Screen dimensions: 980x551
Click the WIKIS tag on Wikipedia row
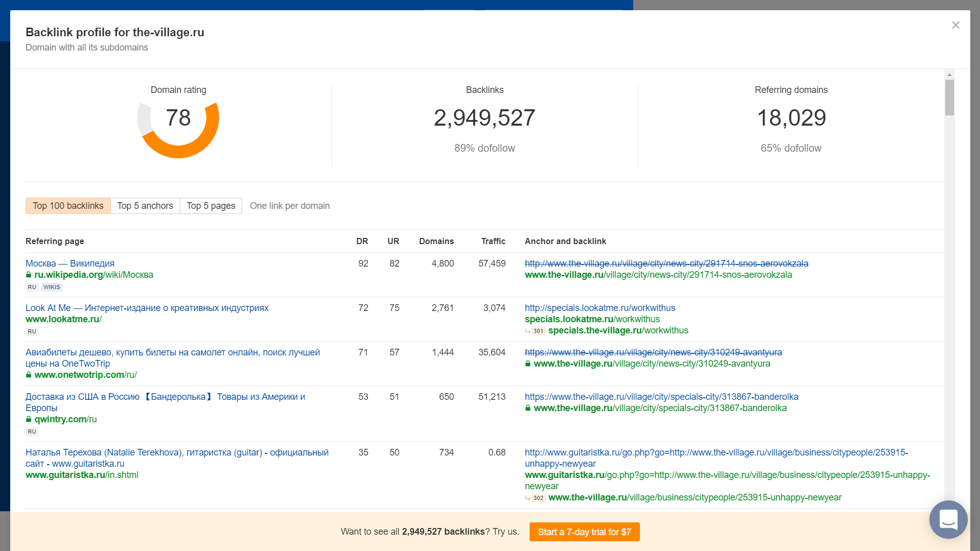point(52,287)
